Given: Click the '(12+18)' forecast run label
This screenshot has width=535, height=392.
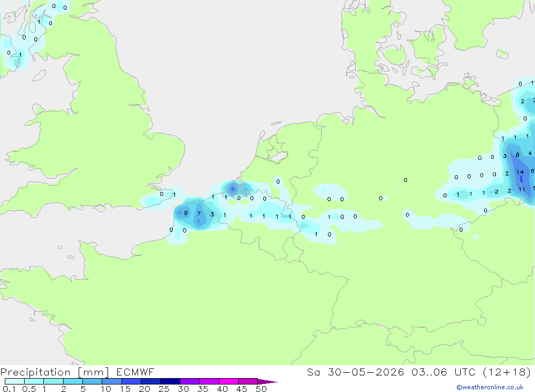Looking at the screenshot, I should 507,372.
